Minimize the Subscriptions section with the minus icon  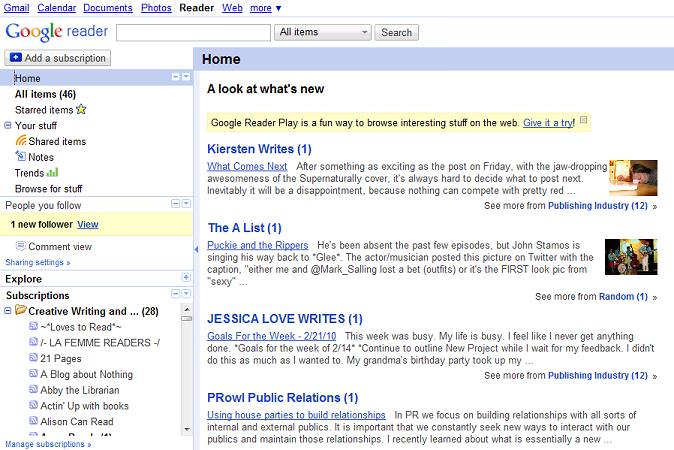[175, 294]
